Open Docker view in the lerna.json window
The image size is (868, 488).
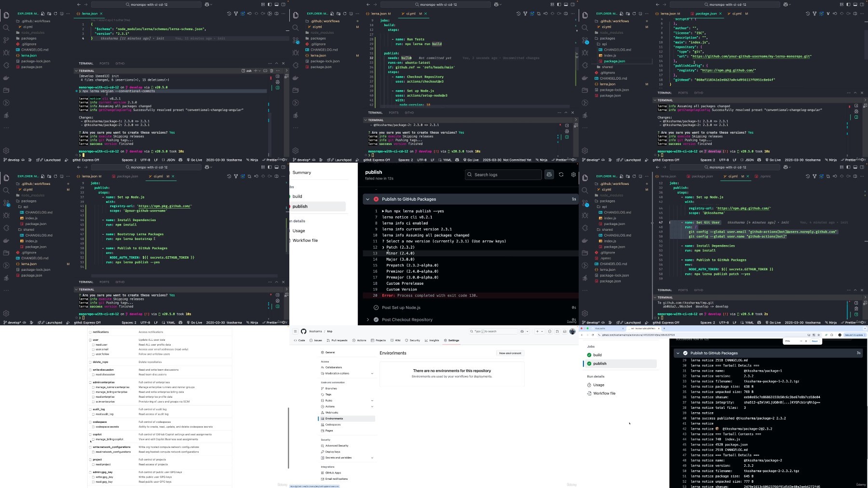pos(6,78)
